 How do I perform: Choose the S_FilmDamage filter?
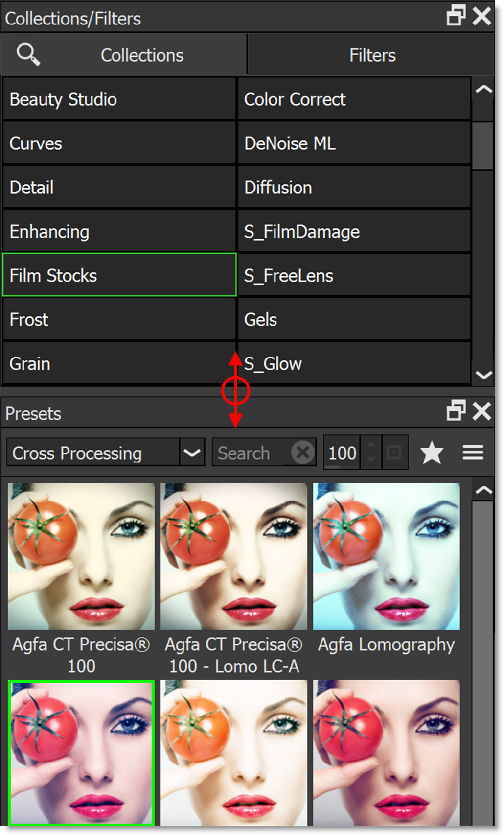[x=354, y=232]
